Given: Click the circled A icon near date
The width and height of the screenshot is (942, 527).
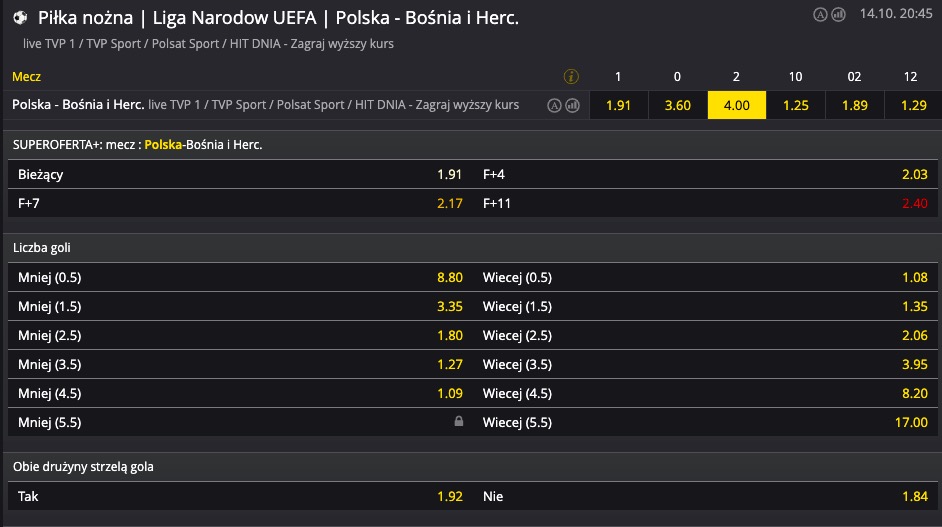Looking at the screenshot, I should (820, 14).
